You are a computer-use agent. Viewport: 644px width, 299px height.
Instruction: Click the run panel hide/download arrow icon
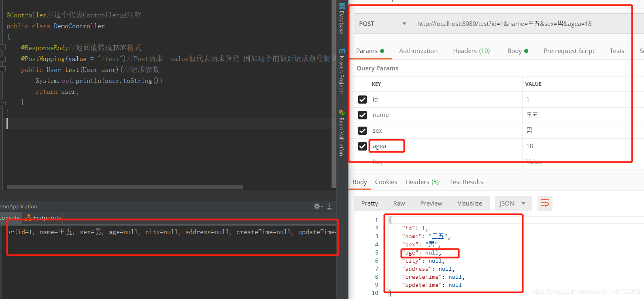click(x=330, y=206)
